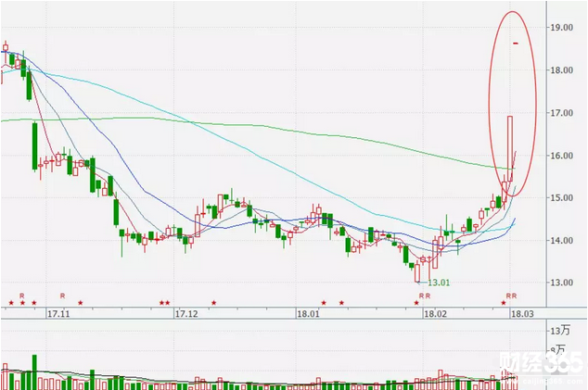Click the tall red candlestick reaching 17.00
Image resolution: width=588 pixels, height=390 pixels.
510,149
